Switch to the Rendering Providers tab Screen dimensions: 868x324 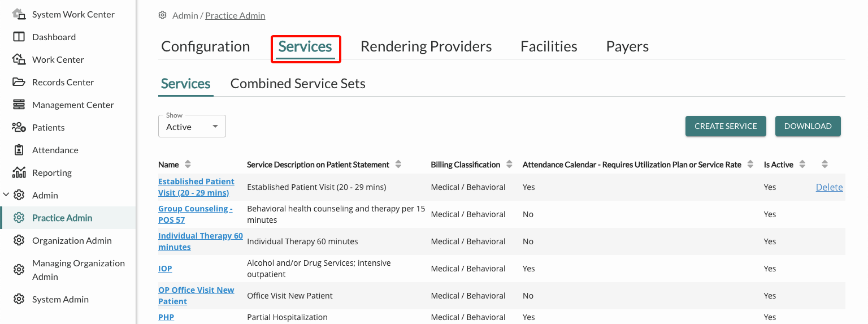pos(426,46)
